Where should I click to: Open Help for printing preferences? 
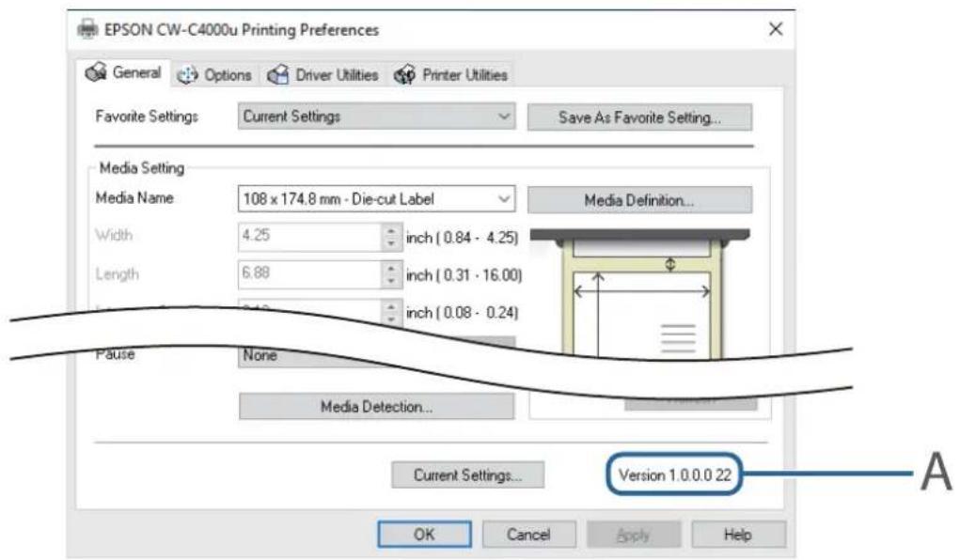click(738, 535)
